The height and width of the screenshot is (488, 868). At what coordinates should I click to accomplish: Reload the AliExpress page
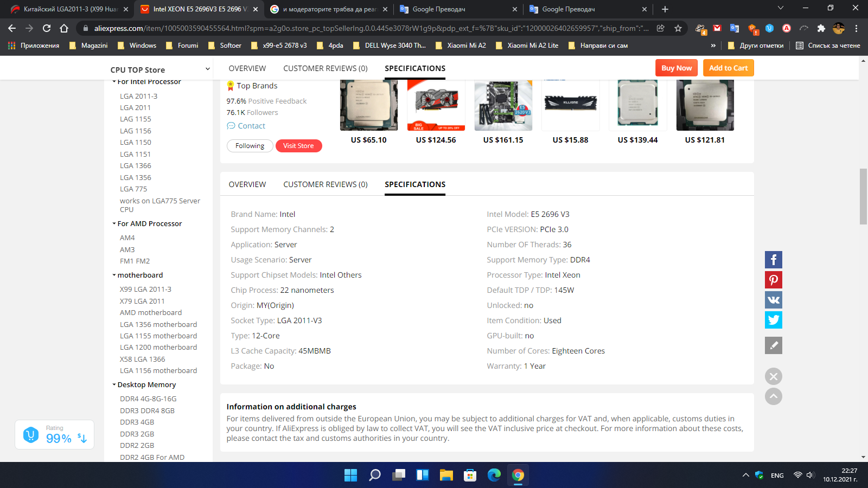(x=47, y=28)
